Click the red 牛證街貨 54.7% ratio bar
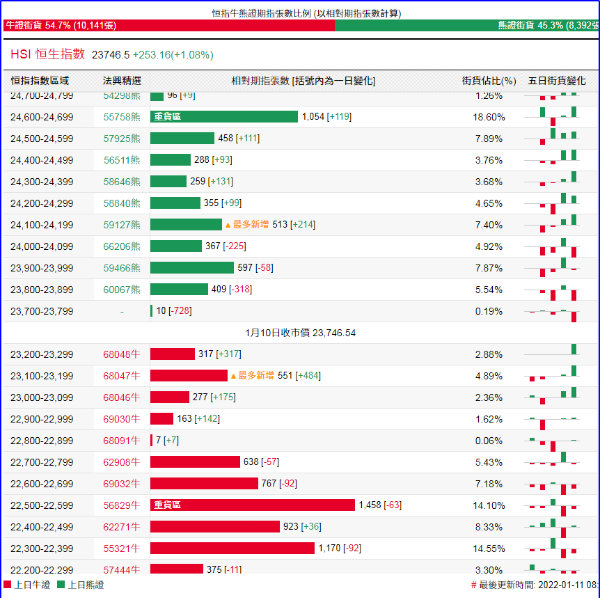Screen dimensions: 600x598 169,25
